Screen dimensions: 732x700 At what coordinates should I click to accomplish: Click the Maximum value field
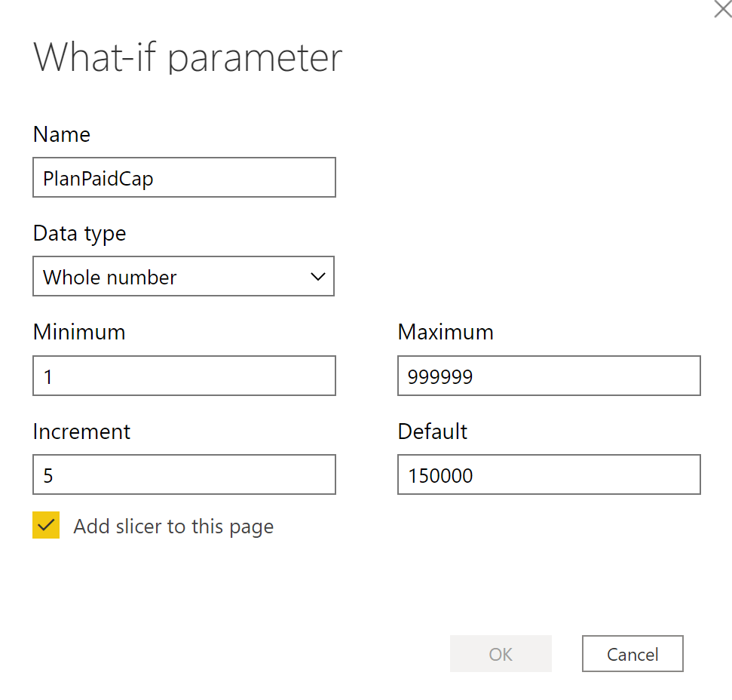549,376
